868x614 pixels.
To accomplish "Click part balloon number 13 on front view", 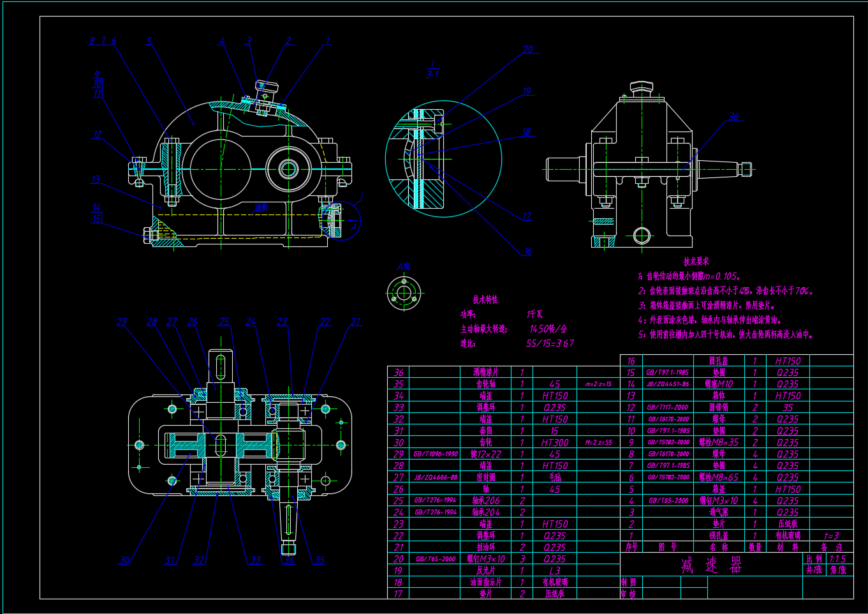I will click(96, 179).
